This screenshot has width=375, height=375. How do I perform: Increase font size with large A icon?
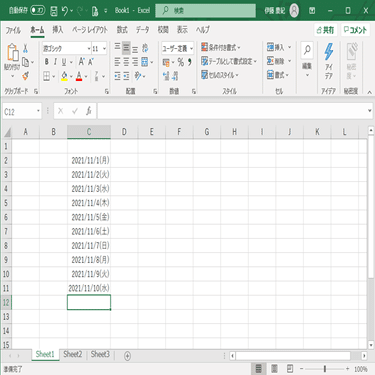click(81, 62)
